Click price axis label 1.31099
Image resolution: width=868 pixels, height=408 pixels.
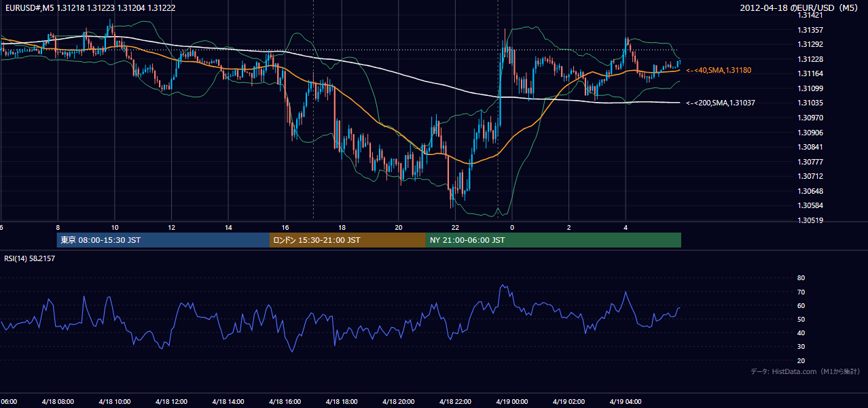tap(810, 88)
